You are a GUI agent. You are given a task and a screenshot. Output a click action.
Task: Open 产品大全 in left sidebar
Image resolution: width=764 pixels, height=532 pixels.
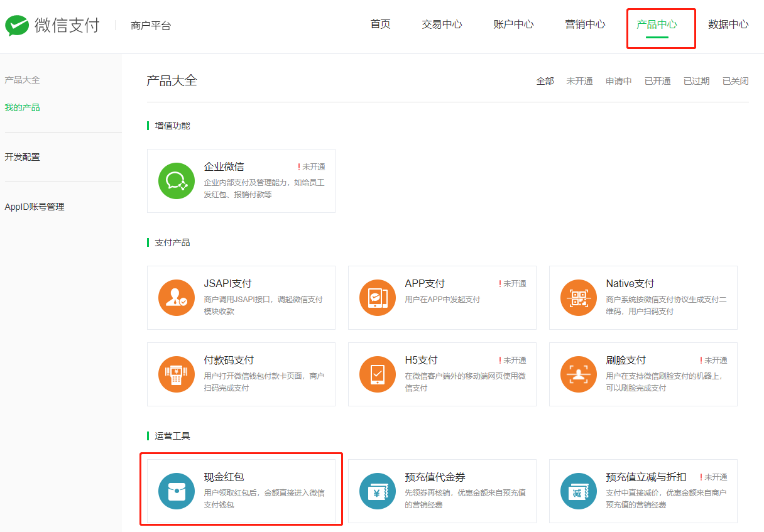pyautogui.click(x=22, y=80)
